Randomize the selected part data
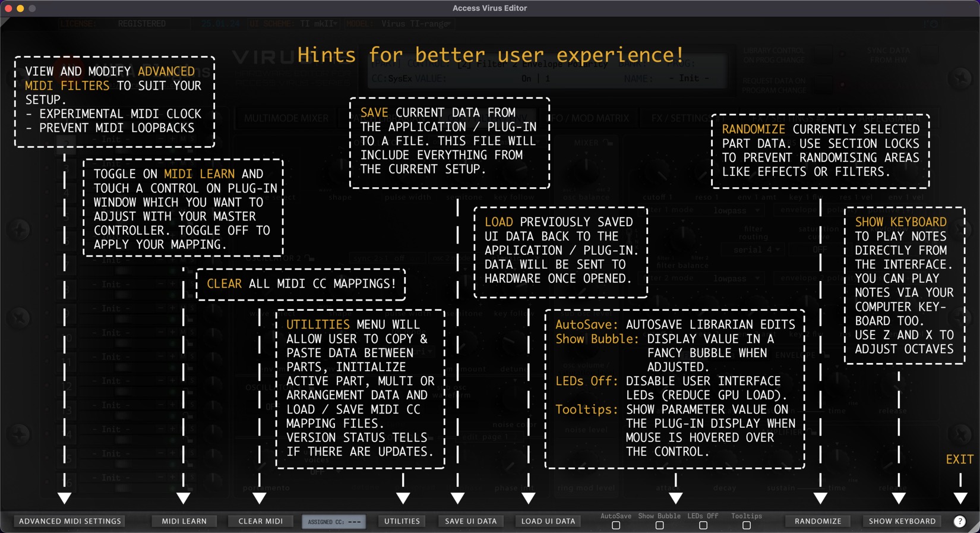The height and width of the screenshot is (533, 980). pos(818,521)
